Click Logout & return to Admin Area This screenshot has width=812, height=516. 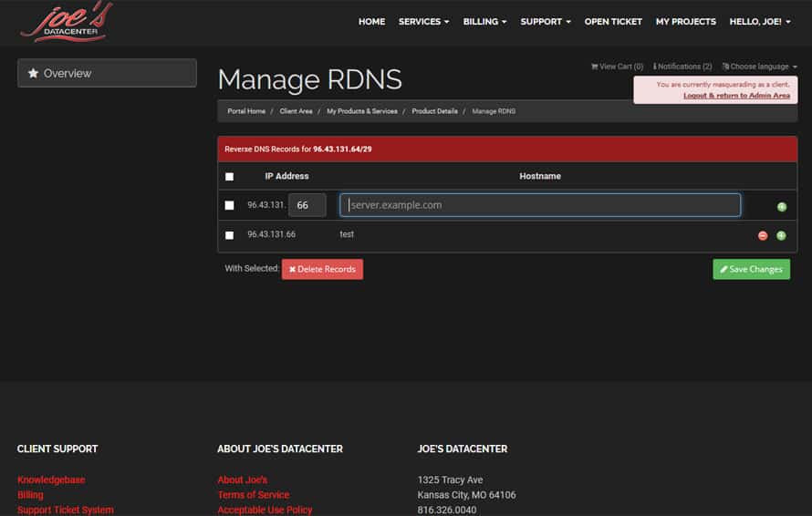pos(736,95)
